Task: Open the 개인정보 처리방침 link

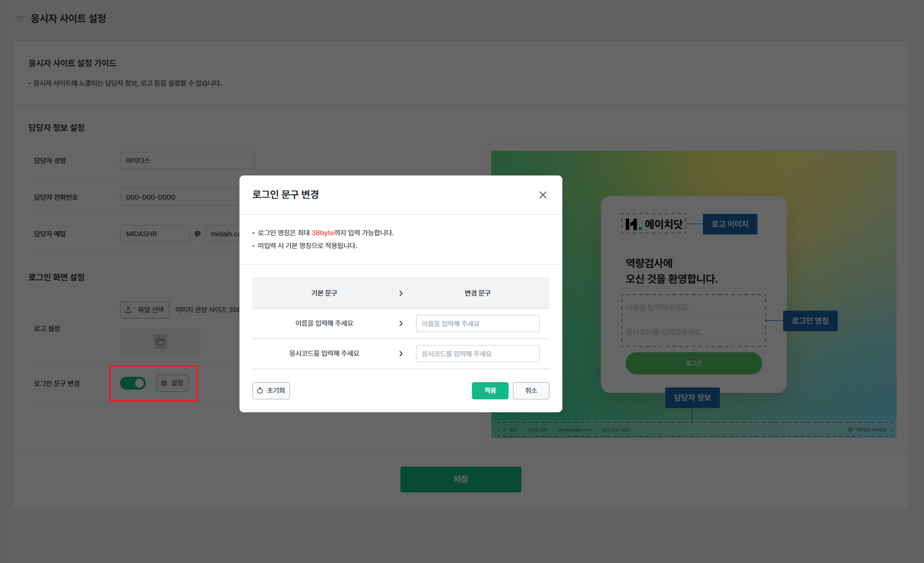Action: pos(871,430)
